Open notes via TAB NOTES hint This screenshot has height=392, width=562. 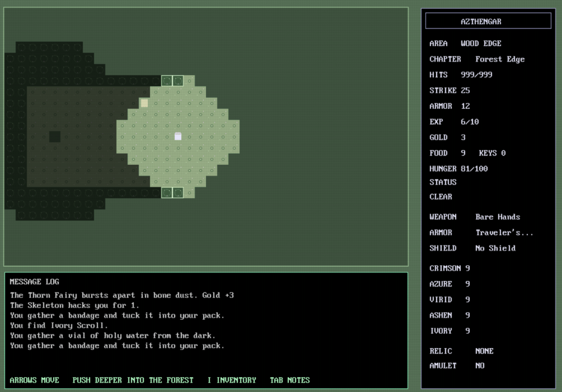[x=290, y=380]
